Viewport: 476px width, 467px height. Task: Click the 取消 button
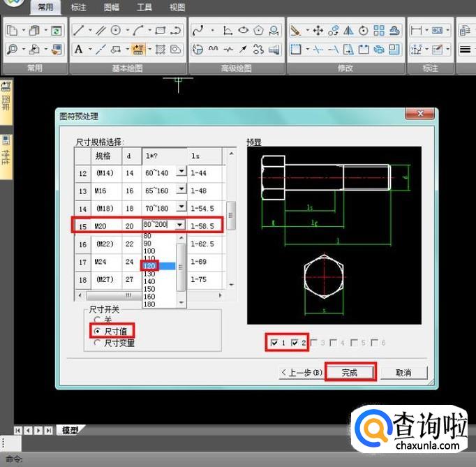click(403, 373)
